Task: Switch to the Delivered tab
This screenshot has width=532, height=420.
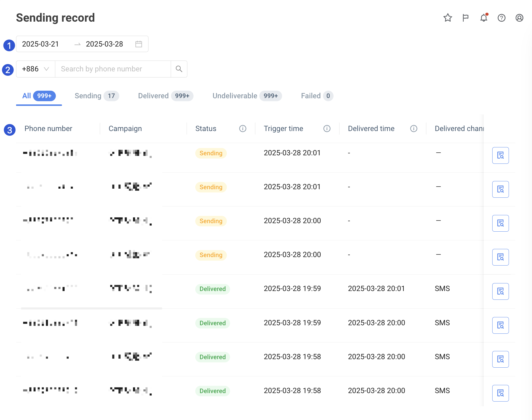Action: tap(166, 96)
